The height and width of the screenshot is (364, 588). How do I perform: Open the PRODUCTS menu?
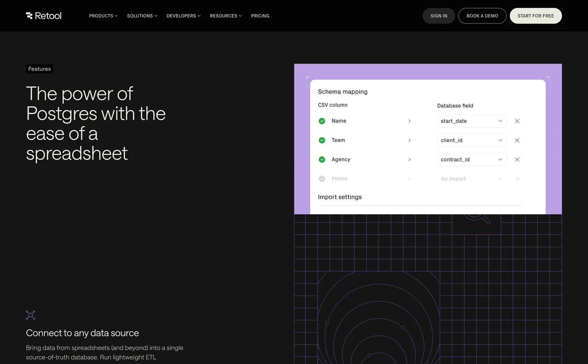point(103,16)
